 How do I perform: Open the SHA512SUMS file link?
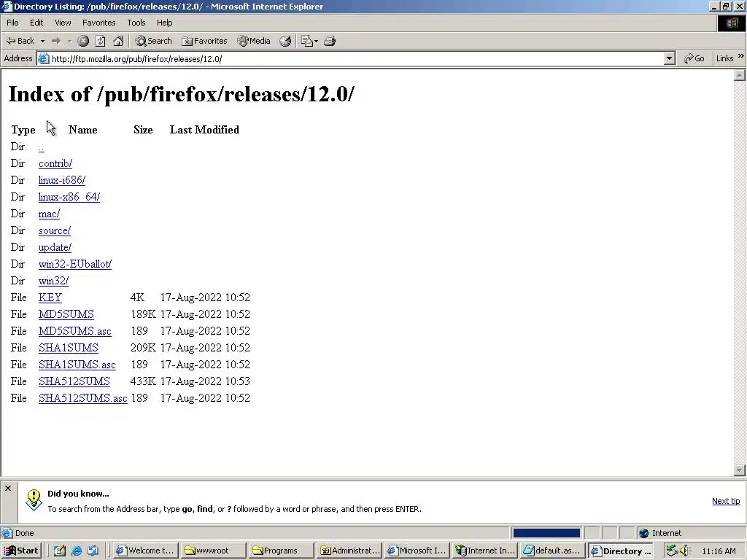[x=74, y=381]
